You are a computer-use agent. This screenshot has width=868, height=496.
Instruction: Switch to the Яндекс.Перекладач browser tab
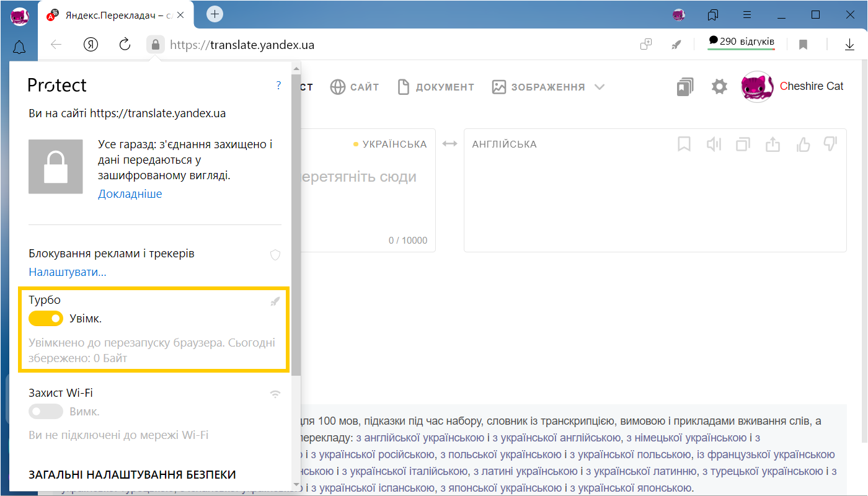[116, 15]
